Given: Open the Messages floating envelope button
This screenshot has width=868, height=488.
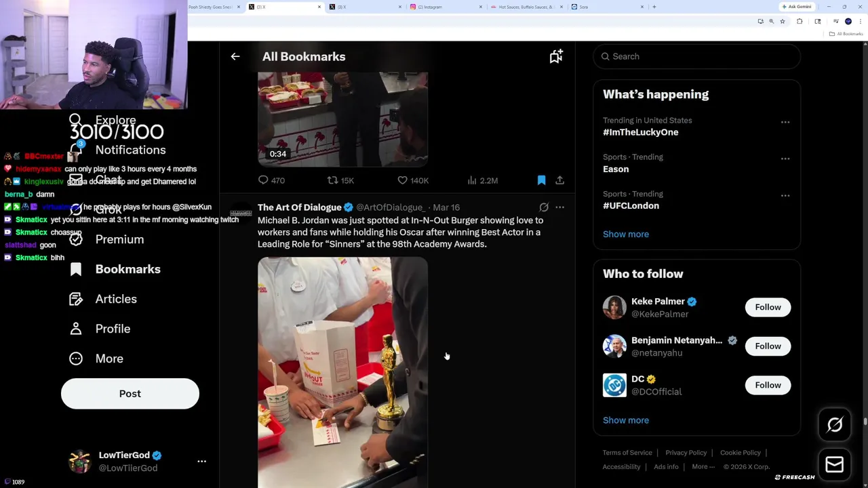Looking at the screenshot, I should (x=835, y=464).
